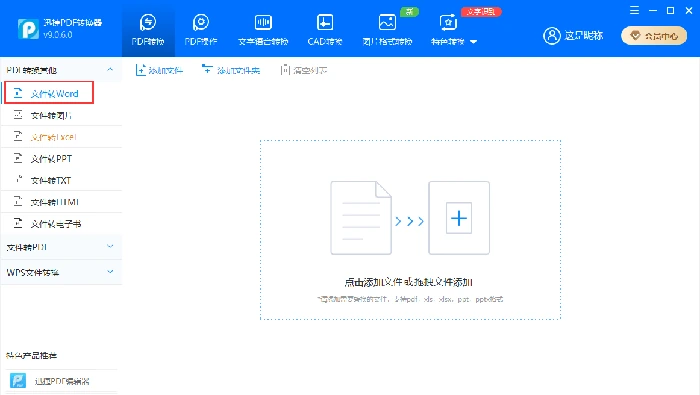Open the 会员中心 member center button

[x=654, y=36]
